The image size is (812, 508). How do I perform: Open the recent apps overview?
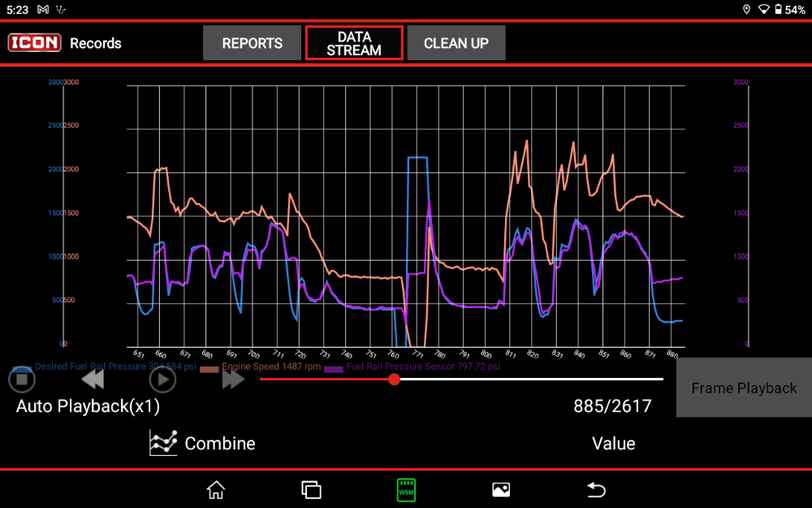click(x=311, y=489)
